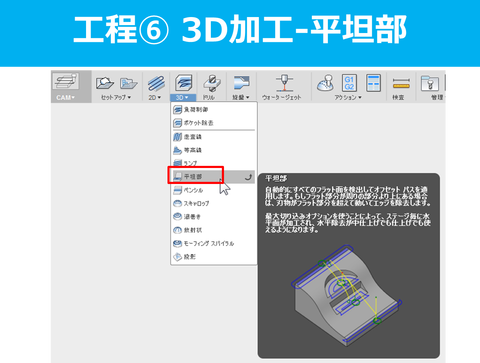
Task: Open the CAM workspace switcher
Action: (x=71, y=86)
